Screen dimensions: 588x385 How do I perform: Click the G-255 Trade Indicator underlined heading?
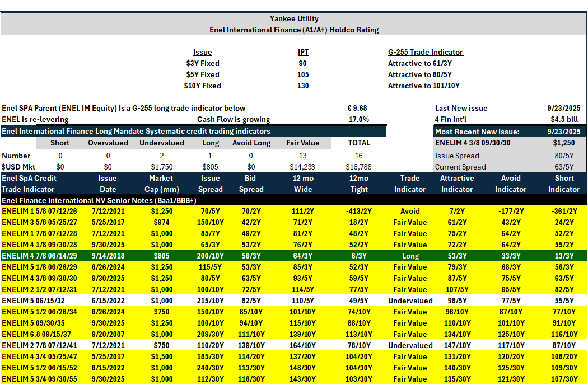pos(426,53)
